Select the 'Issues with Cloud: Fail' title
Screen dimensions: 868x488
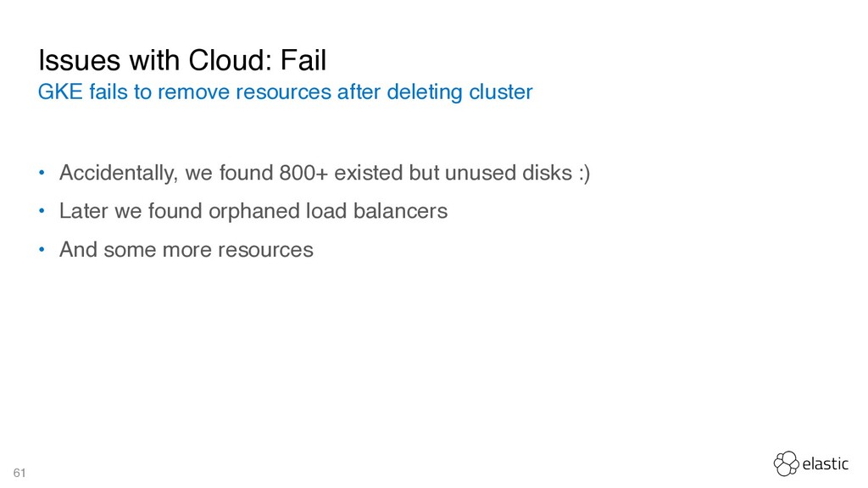(x=182, y=60)
